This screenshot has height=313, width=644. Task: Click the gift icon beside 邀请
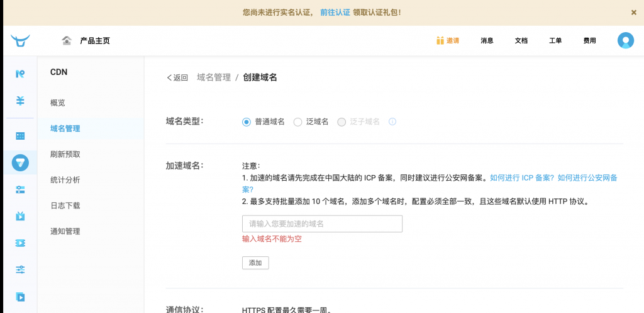pos(440,41)
